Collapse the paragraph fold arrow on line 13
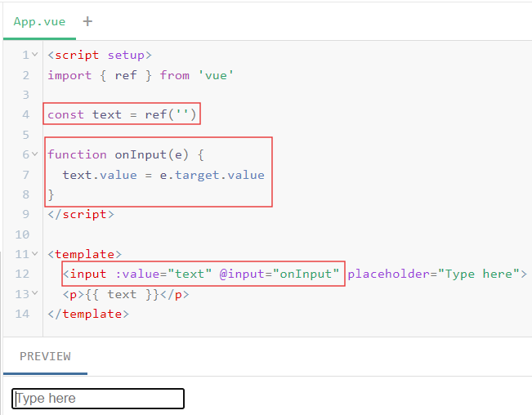This screenshot has width=532, height=415. point(34,293)
